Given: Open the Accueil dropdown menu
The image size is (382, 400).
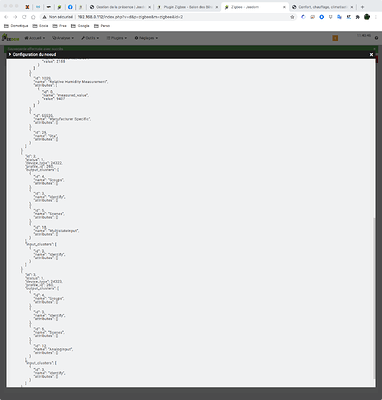Looking at the screenshot, I should tap(35, 38).
